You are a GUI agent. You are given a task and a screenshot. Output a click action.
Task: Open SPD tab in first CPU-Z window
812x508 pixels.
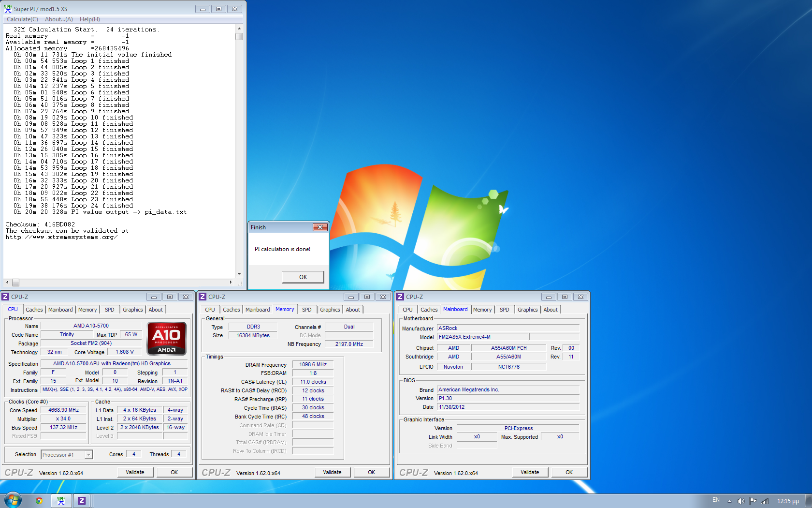tap(110, 310)
